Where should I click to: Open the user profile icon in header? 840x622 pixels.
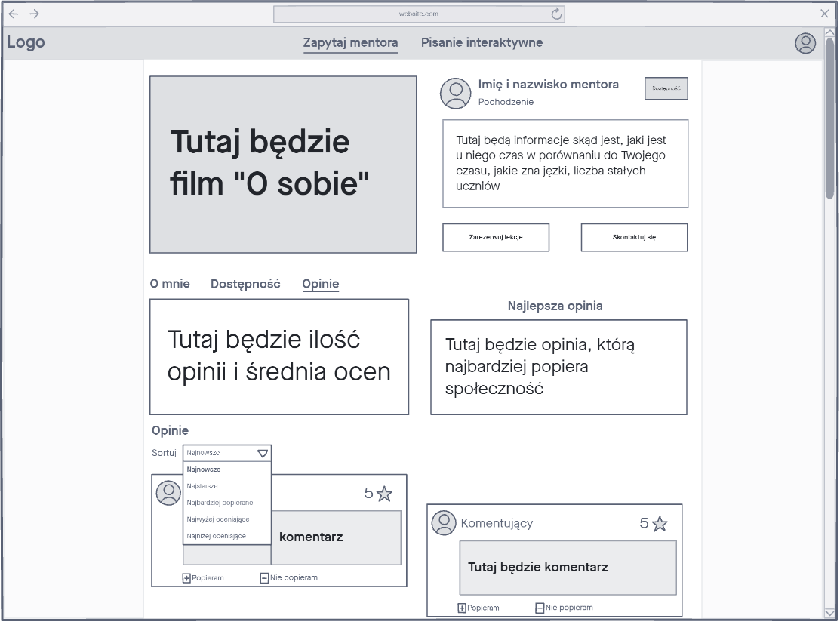pyautogui.click(x=805, y=43)
